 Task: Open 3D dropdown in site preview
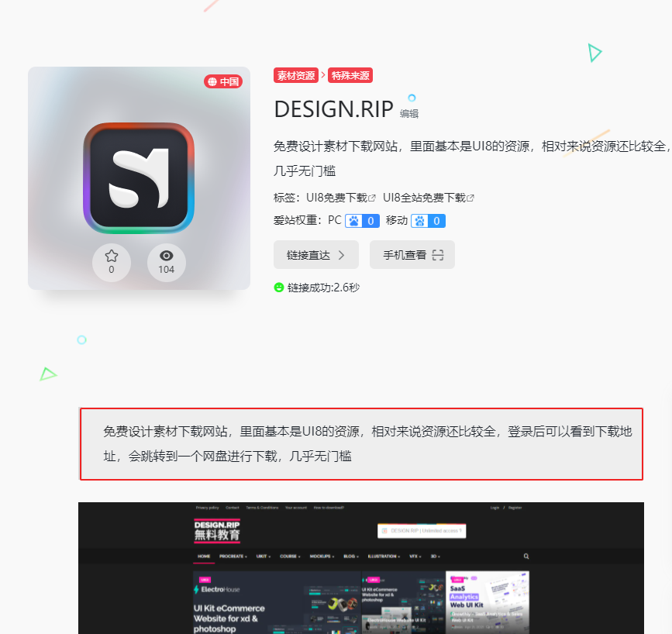pyautogui.click(x=436, y=556)
